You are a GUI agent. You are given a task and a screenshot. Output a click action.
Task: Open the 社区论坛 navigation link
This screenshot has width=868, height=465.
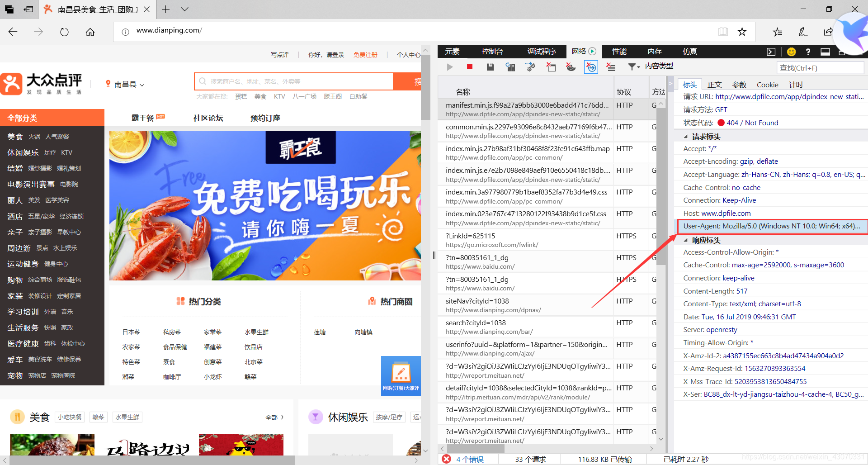click(208, 118)
